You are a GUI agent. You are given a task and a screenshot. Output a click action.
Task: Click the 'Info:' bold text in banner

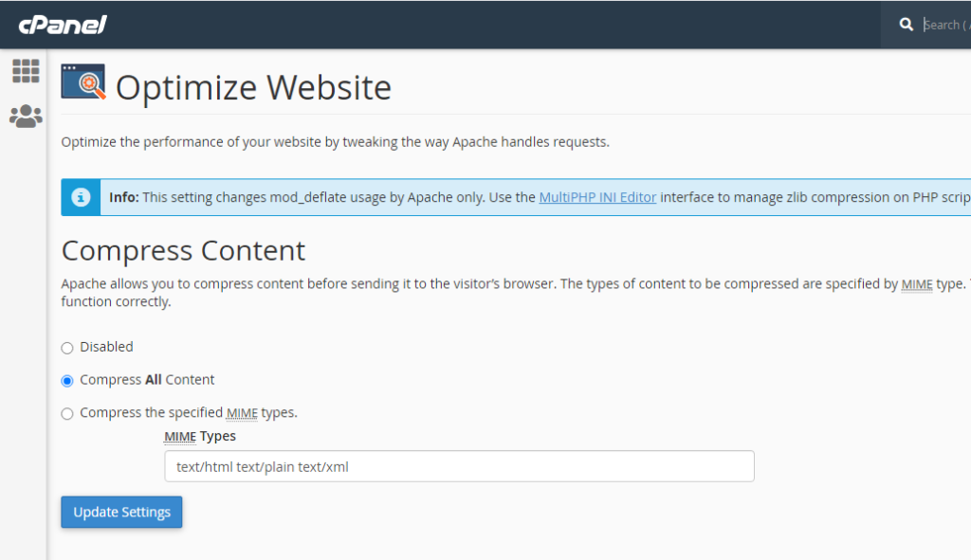[123, 197]
